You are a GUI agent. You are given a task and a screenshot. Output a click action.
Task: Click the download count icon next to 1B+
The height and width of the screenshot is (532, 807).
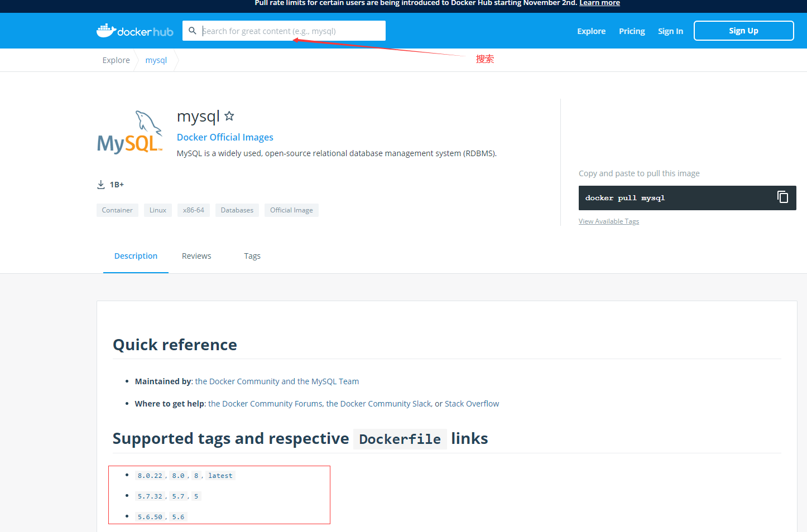(101, 184)
